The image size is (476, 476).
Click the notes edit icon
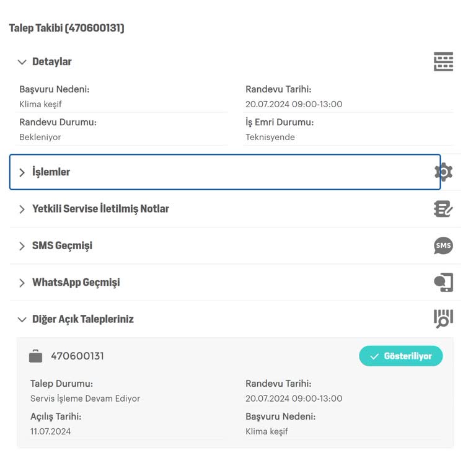443,209
